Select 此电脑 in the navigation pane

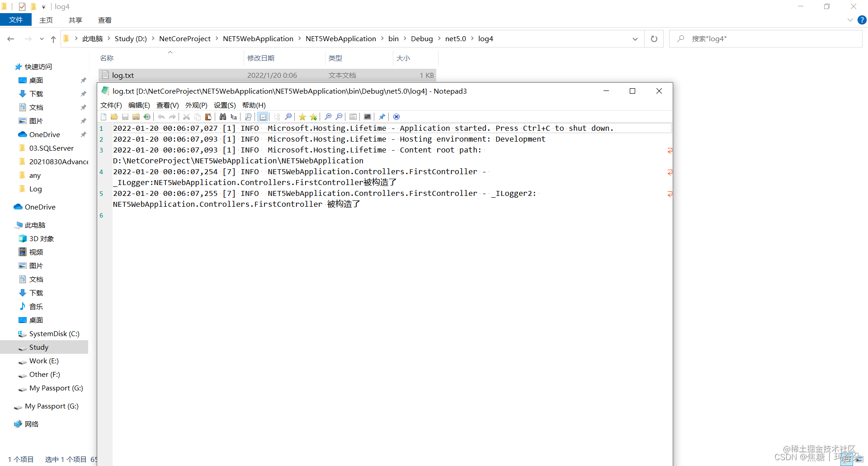point(35,225)
